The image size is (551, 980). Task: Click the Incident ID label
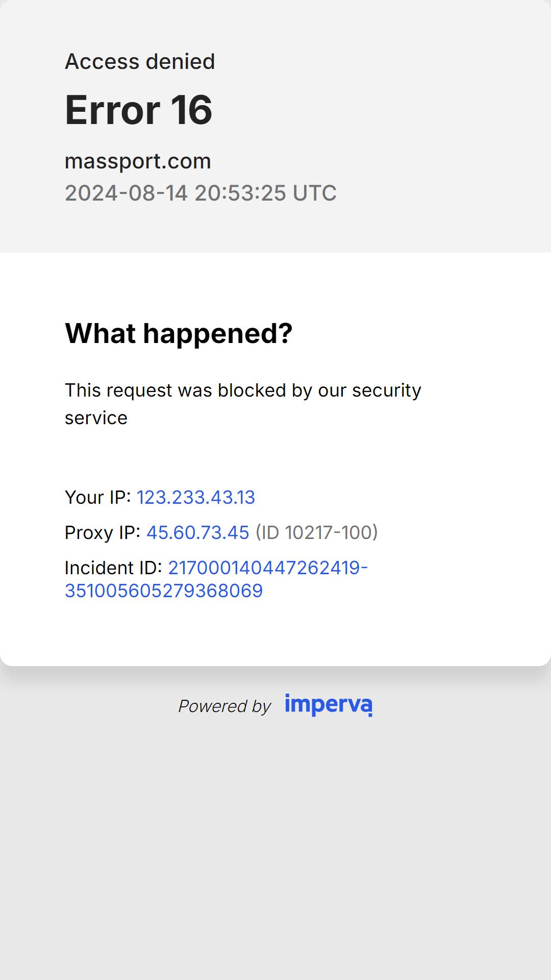point(113,568)
